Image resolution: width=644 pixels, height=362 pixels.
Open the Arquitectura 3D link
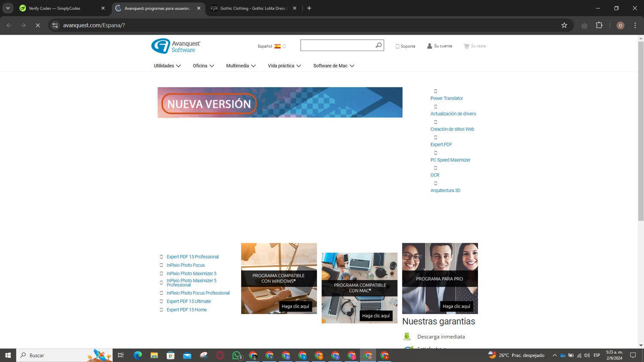(445, 190)
